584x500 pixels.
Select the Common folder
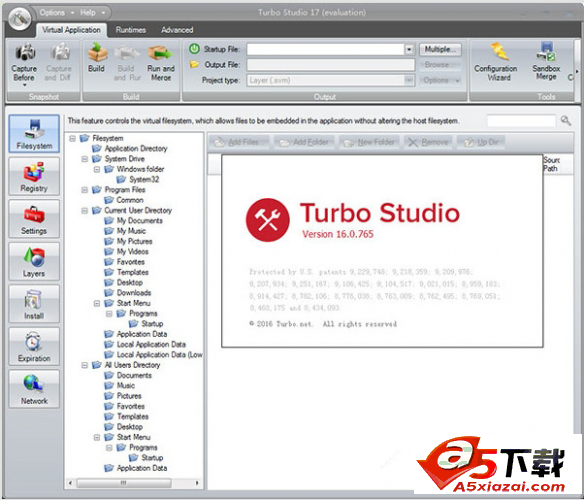coord(124,200)
